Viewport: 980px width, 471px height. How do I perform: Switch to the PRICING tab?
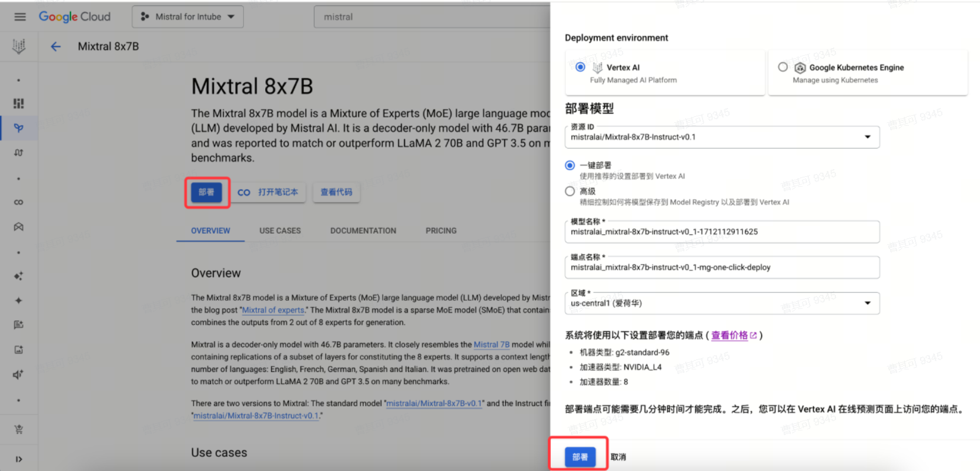click(x=441, y=231)
